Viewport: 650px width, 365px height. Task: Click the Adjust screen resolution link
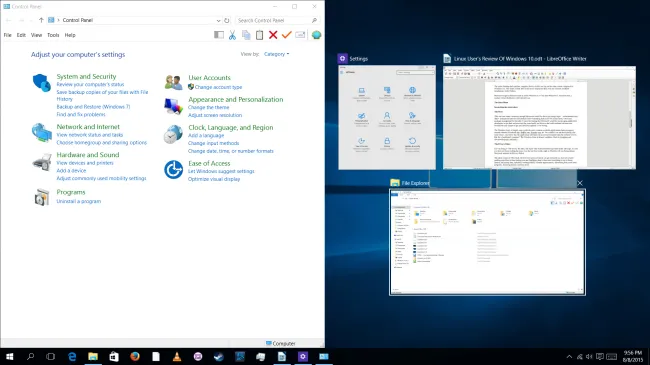(x=215, y=115)
